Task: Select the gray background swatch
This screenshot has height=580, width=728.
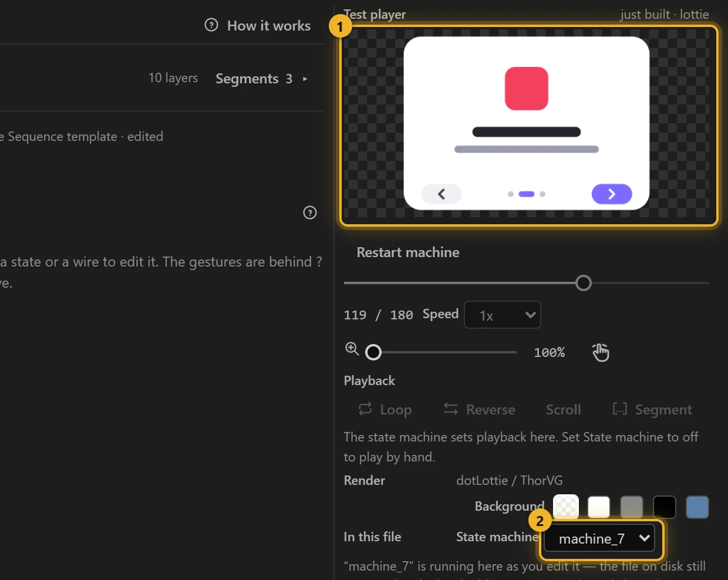Action: [x=632, y=507]
